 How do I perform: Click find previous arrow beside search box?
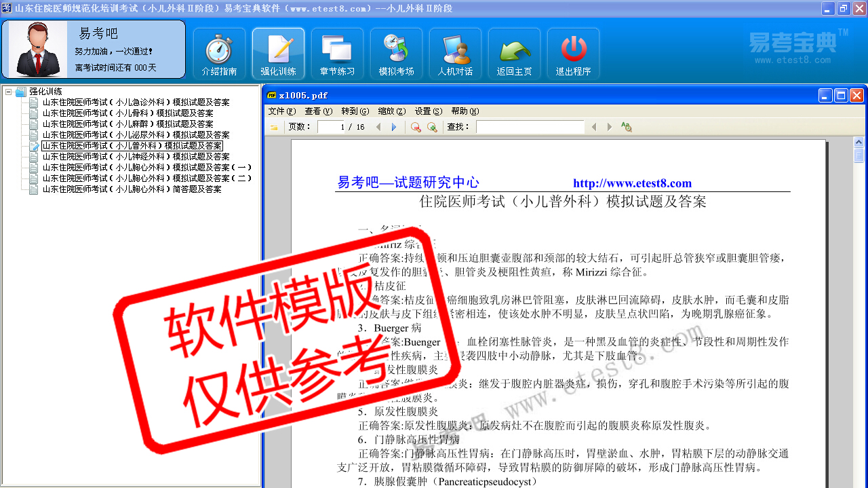click(594, 127)
